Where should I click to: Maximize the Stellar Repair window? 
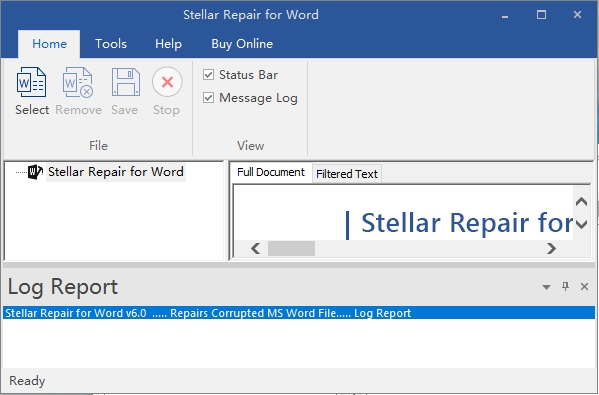click(541, 15)
